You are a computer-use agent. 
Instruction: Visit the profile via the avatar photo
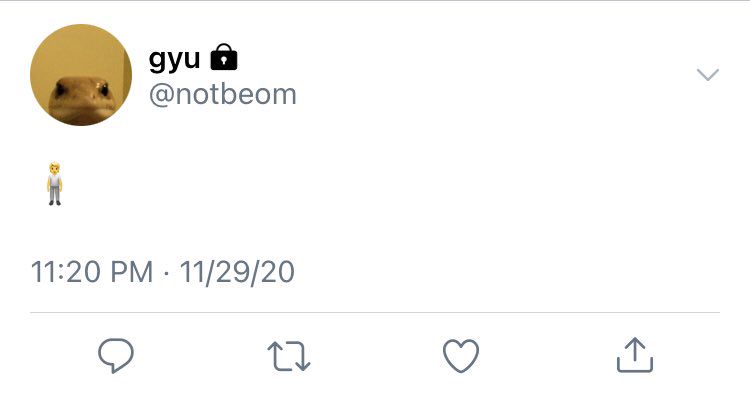coord(81,75)
